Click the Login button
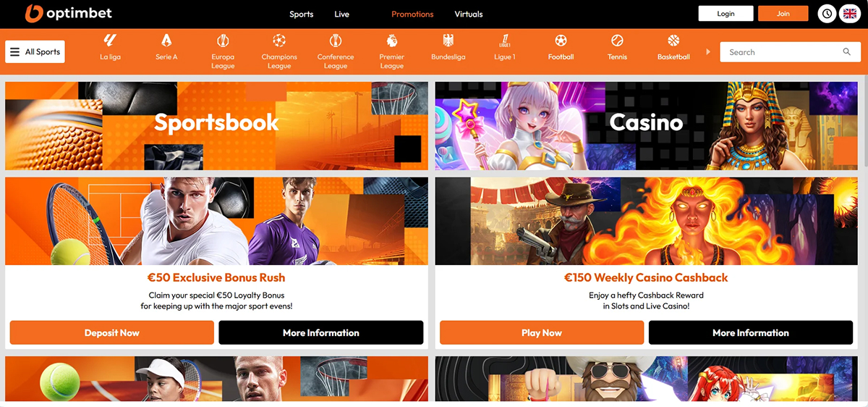Screen dimensions: 868x407 point(726,14)
